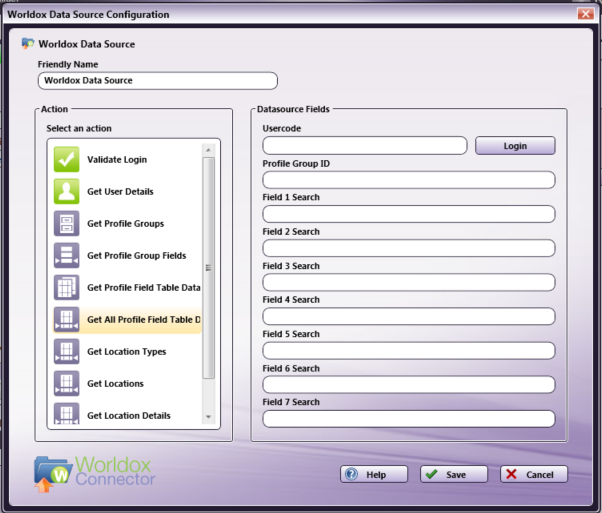Click the Field 3 Search input
The height and width of the screenshot is (513, 602).
coord(408,283)
